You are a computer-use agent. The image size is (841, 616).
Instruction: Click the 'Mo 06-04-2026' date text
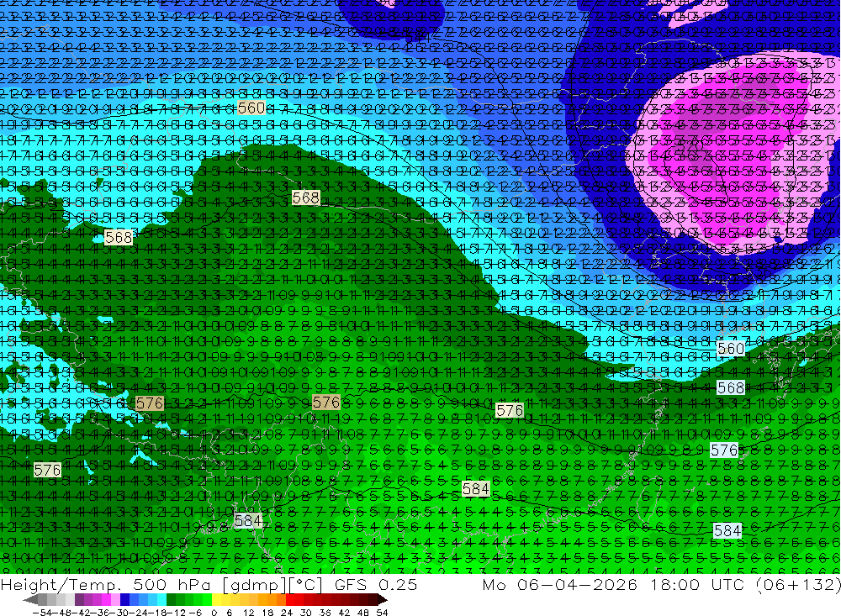560,584
